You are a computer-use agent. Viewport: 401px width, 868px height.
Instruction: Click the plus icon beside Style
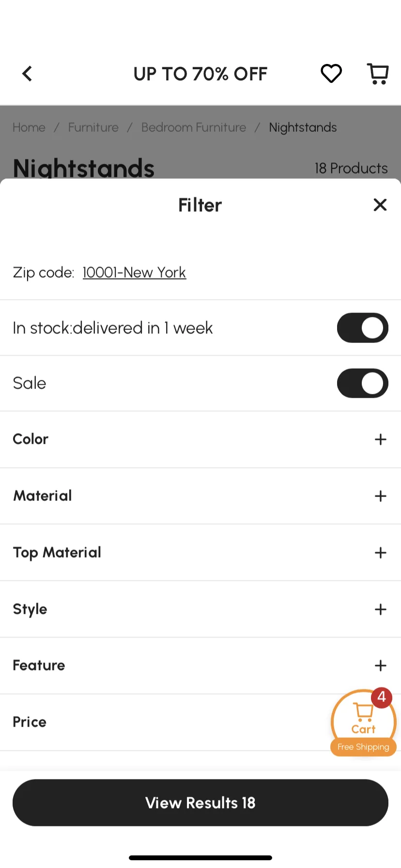381,609
